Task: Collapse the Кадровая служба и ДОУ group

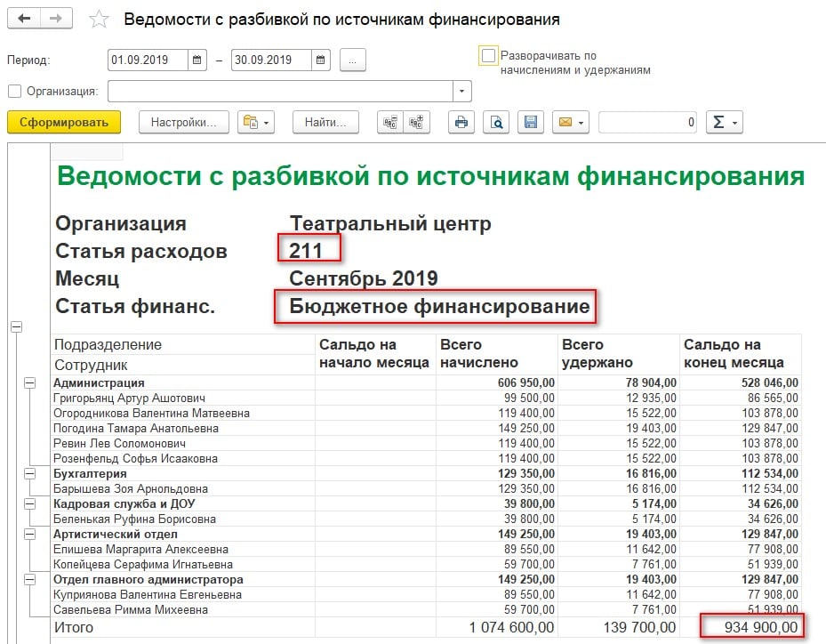Action: point(30,503)
